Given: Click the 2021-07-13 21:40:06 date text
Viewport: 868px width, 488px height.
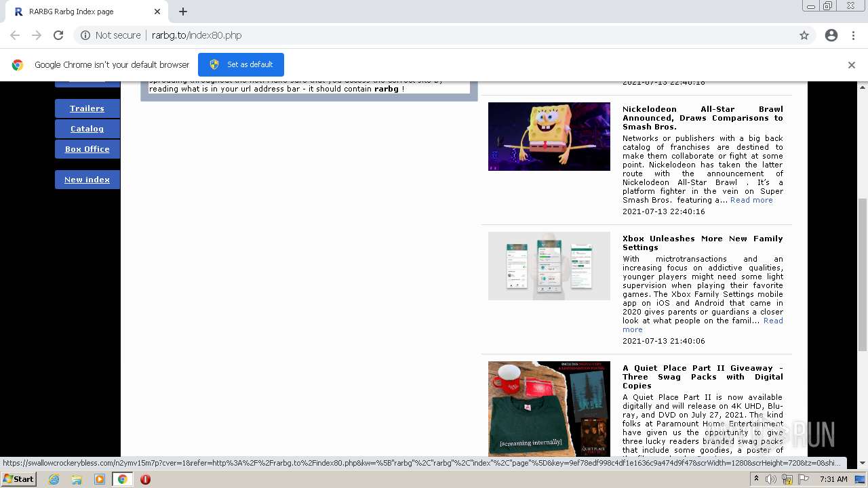Looking at the screenshot, I should tap(664, 341).
